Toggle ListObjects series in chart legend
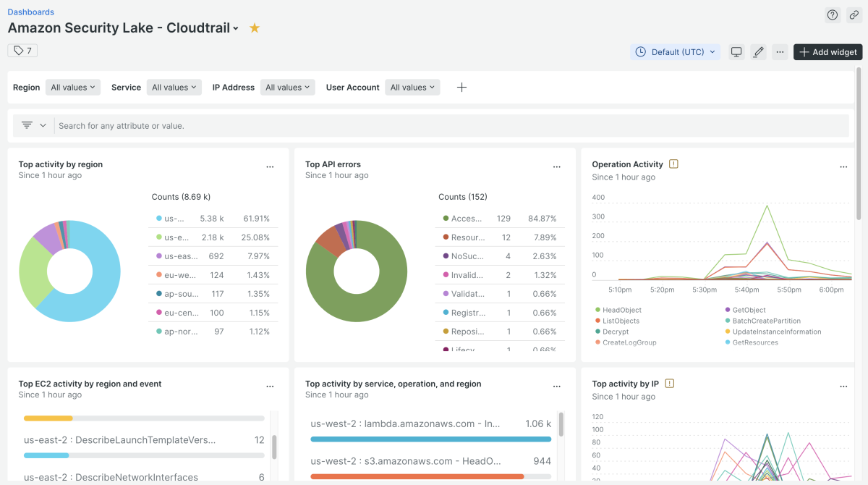 pyautogui.click(x=621, y=321)
